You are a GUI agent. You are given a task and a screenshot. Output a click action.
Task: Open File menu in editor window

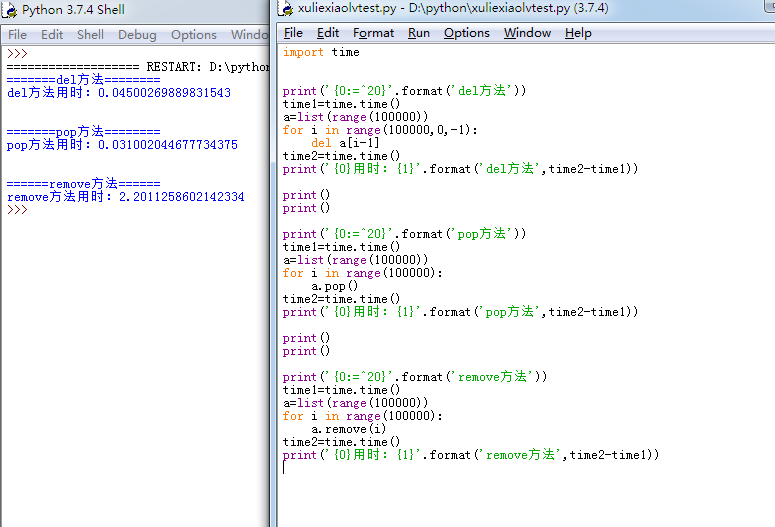pyautogui.click(x=293, y=33)
